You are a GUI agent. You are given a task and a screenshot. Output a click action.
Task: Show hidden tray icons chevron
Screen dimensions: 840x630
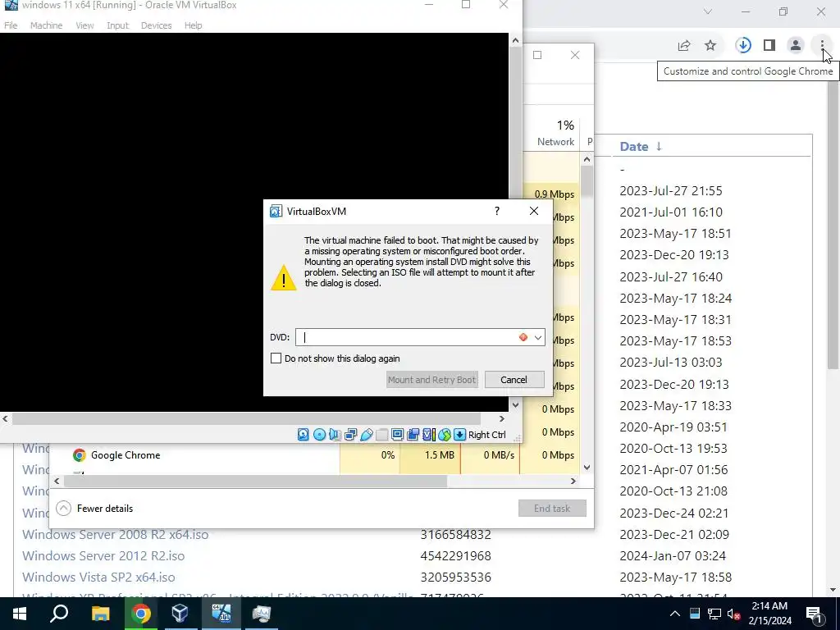pos(675,614)
